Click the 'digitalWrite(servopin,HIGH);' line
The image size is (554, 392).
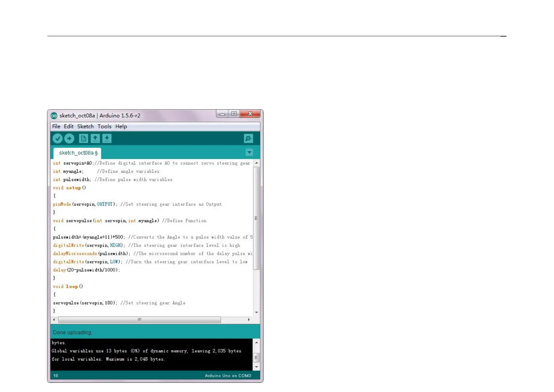tap(146, 246)
